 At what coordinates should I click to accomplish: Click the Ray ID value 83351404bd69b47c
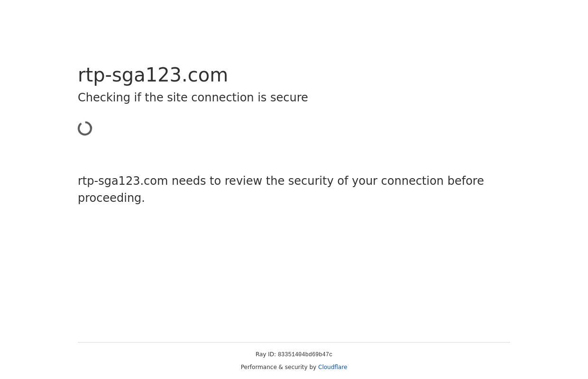point(305,355)
